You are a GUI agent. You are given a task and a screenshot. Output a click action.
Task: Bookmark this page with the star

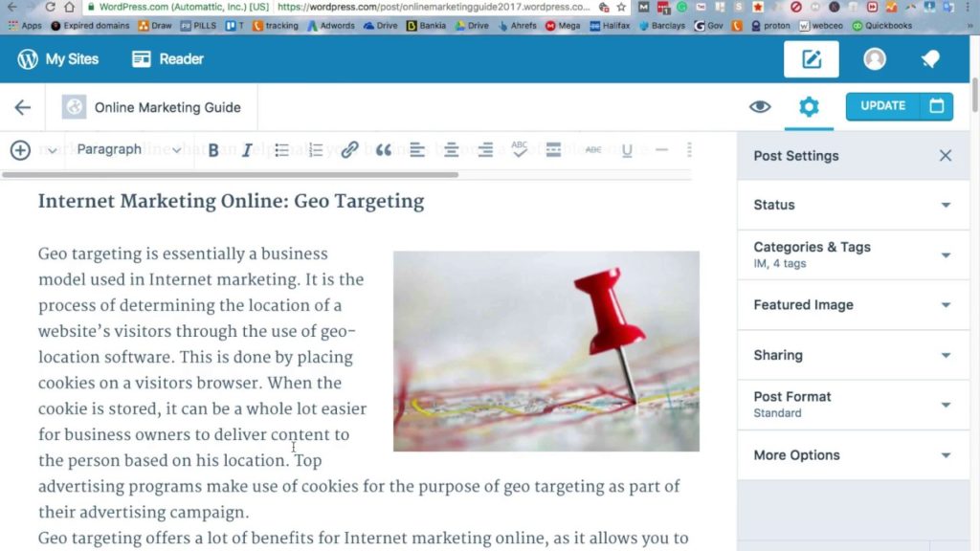coord(620,7)
